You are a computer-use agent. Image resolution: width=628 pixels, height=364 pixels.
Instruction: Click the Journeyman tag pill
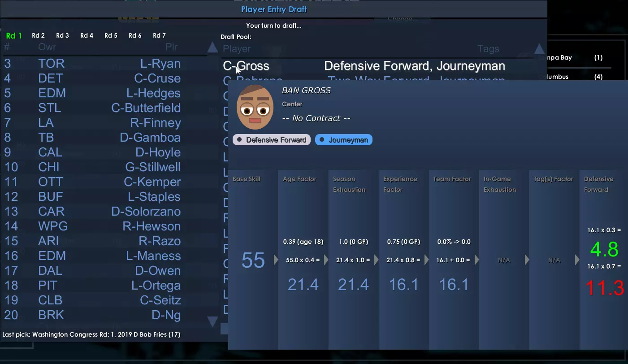coord(344,140)
